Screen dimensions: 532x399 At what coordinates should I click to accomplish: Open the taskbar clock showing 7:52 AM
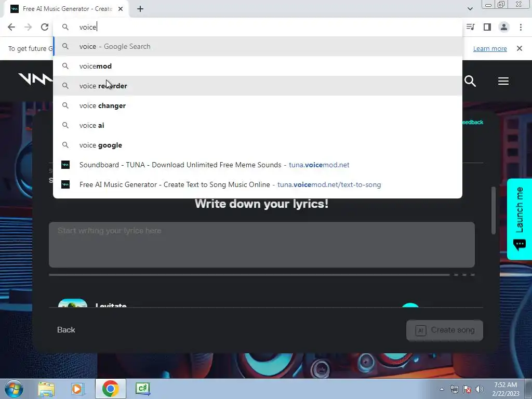pyautogui.click(x=506, y=389)
